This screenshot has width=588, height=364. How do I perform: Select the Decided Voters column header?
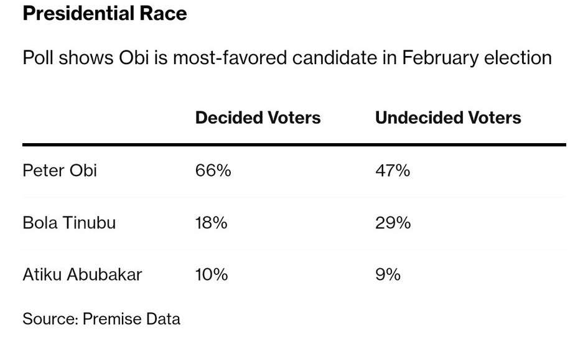pos(258,118)
